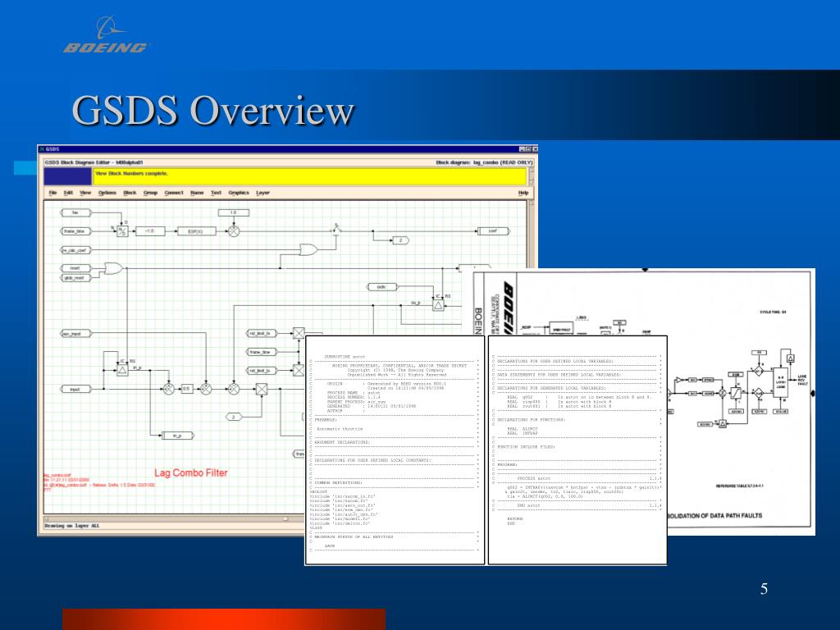
Task: Select the OR gate fed by re_calc_coef
Action: [x=308, y=249]
